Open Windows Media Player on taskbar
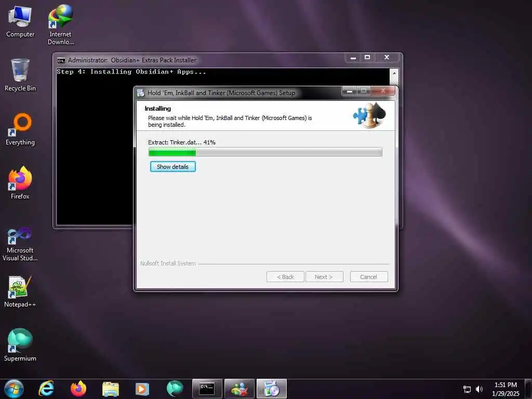This screenshot has height=399, width=532. point(142,389)
